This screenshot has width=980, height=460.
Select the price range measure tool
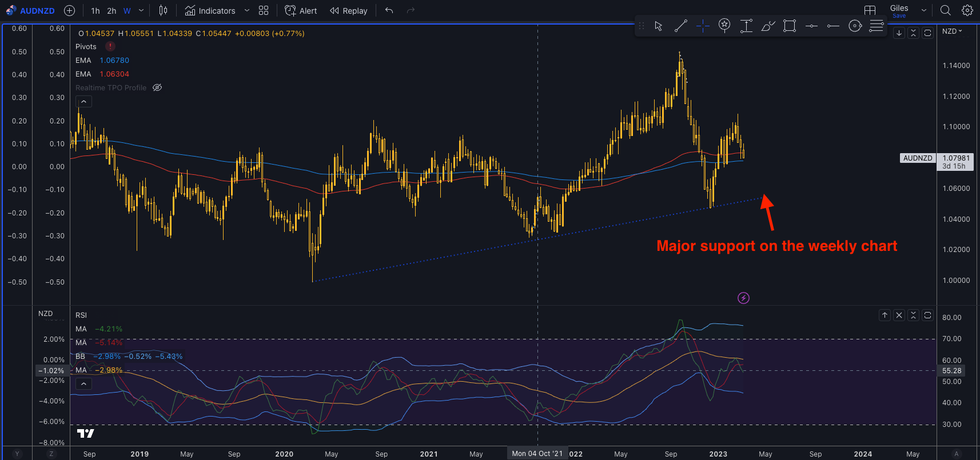coord(746,26)
